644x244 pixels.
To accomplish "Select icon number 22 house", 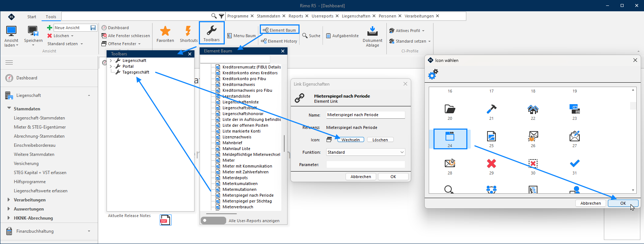I will click(533, 109).
